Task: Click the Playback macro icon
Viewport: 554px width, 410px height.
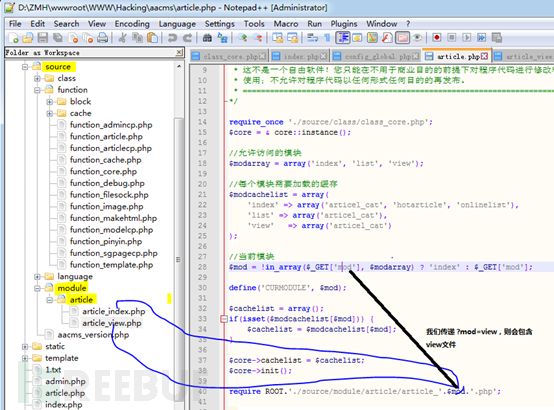Action: [466, 37]
